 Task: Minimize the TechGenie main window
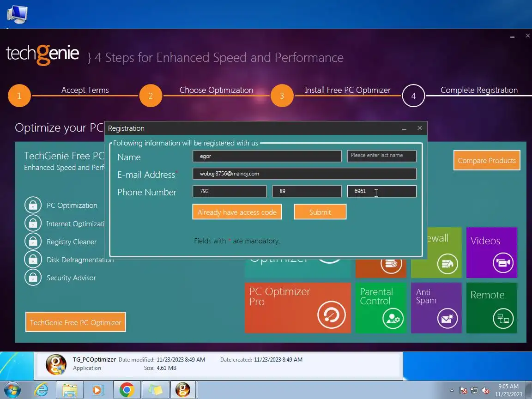click(x=512, y=36)
